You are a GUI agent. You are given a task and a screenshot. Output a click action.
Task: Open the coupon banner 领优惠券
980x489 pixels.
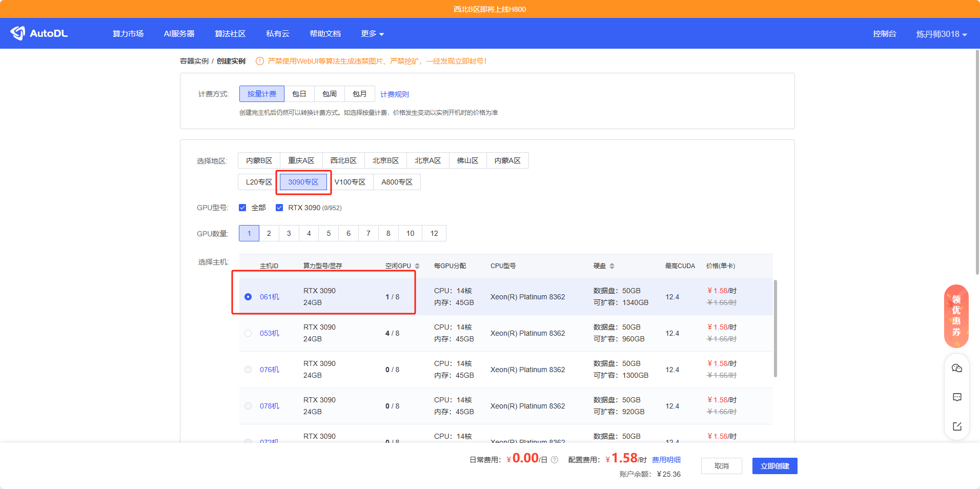956,316
